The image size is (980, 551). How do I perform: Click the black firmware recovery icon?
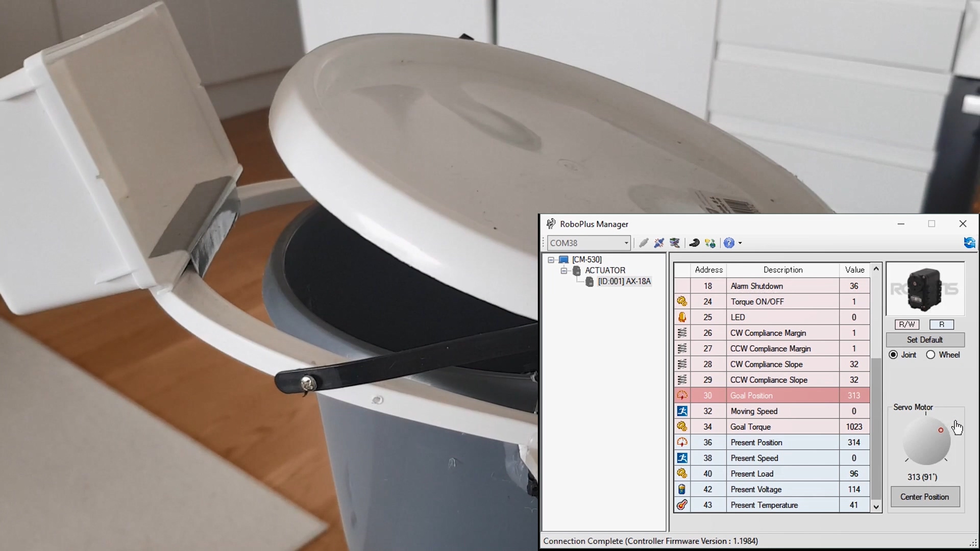coord(694,243)
